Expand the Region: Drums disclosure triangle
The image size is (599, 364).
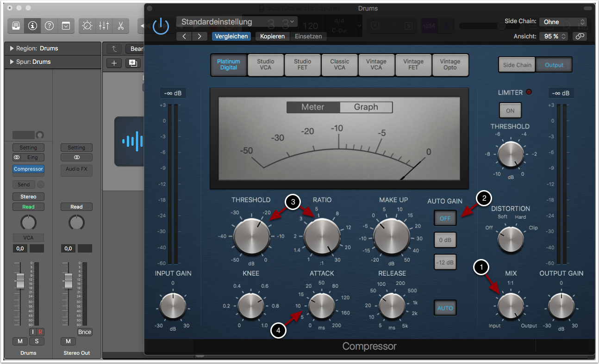12,49
